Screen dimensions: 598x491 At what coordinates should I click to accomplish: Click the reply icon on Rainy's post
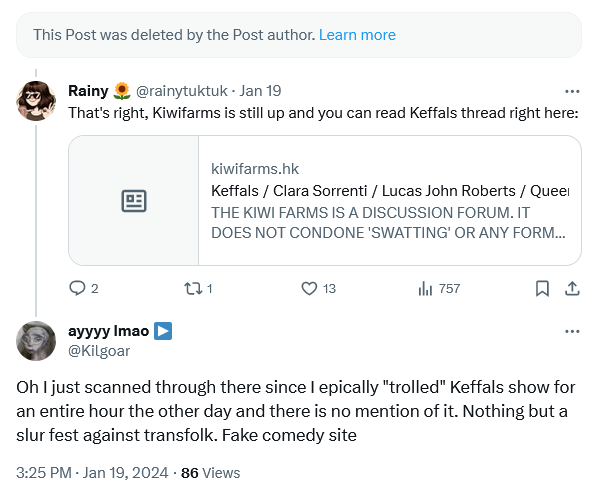[x=77, y=288]
